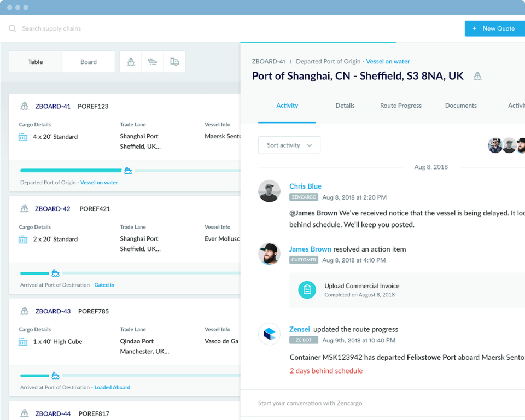The width and height of the screenshot is (525, 420).
Task: Click ZBOARD-41 label in detail header
Action: 269,61
